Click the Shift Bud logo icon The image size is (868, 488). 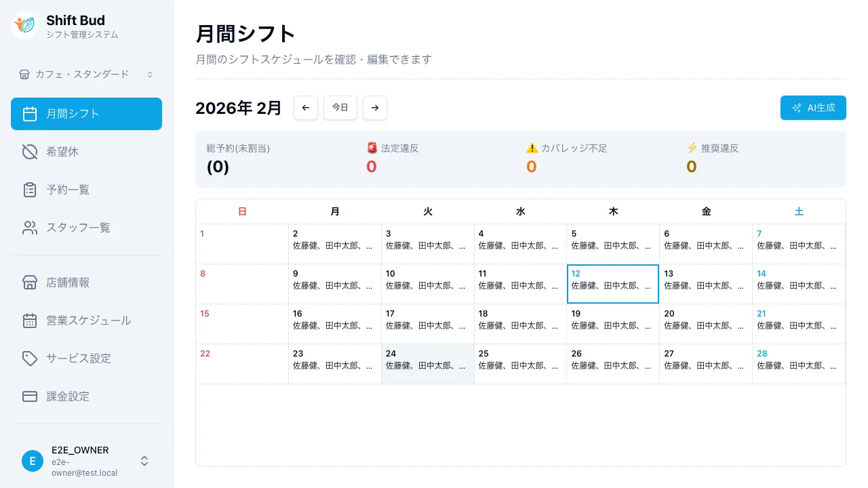pos(24,26)
